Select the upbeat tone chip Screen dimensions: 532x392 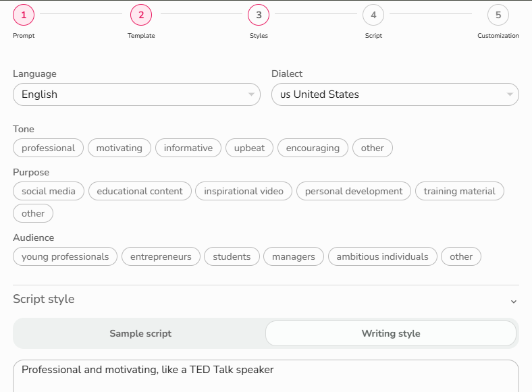pos(249,148)
